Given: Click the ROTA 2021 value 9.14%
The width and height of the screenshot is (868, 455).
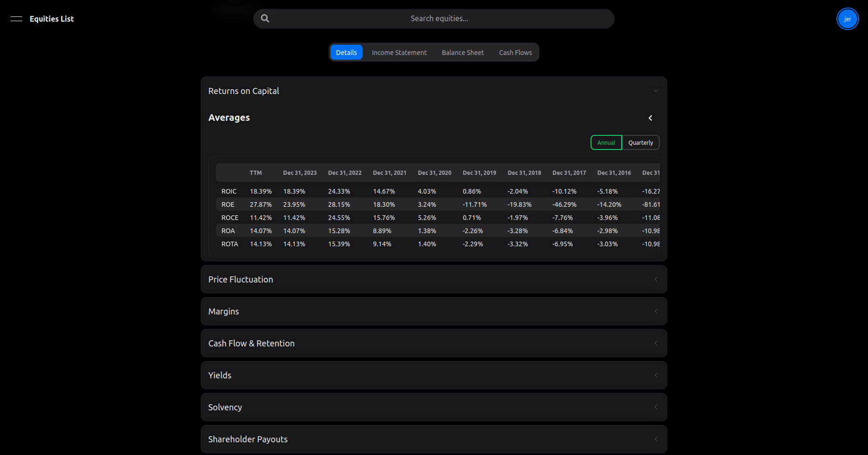Looking at the screenshot, I should click(x=382, y=244).
